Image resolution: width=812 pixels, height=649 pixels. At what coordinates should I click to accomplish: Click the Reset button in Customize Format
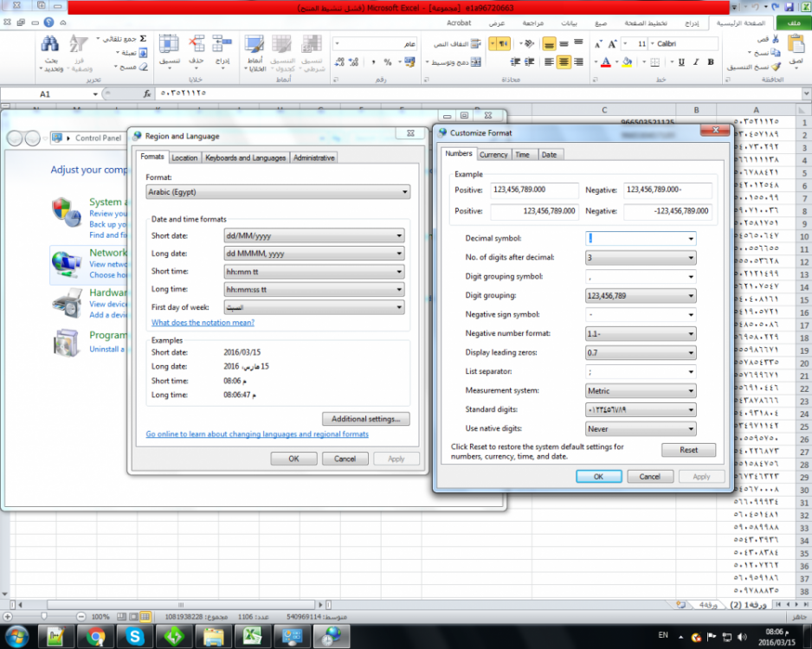click(688, 450)
